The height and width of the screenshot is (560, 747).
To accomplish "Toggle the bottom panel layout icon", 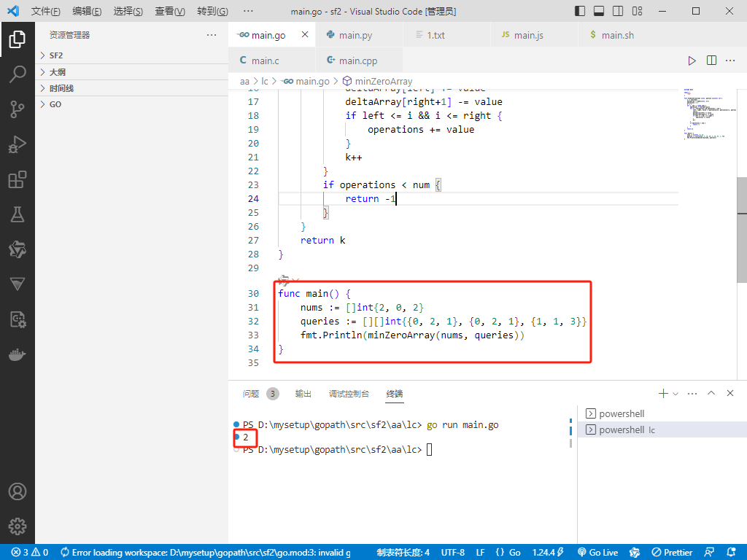I will coord(599,11).
